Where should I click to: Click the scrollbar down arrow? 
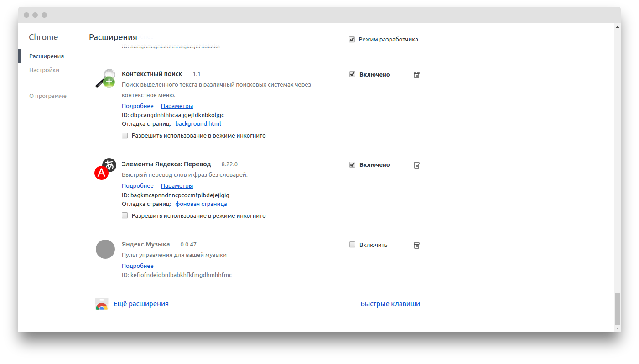point(618,328)
